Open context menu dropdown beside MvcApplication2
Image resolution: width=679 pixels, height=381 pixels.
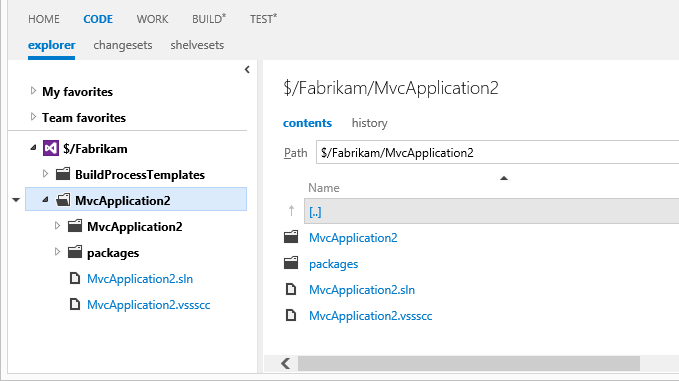point(16,200)
